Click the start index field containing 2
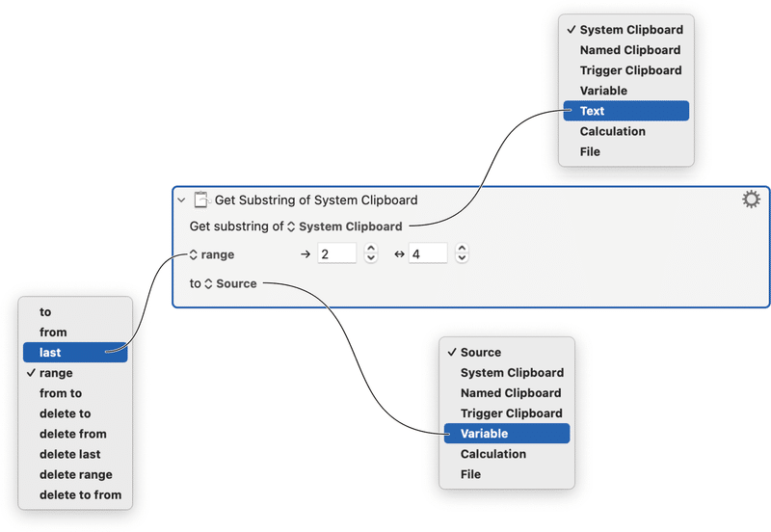This screenshot has height=532, width=771. [x=336, y=253]
